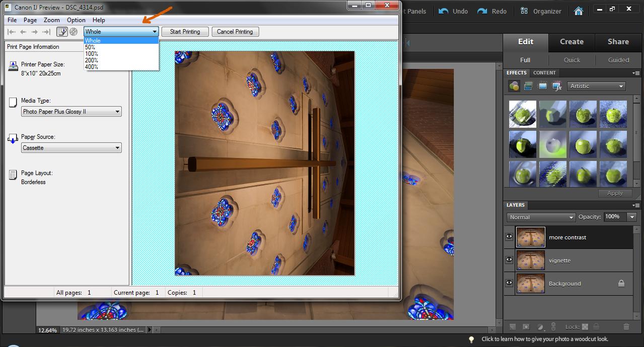Select the Layer Styles icon in Effects

528,86
